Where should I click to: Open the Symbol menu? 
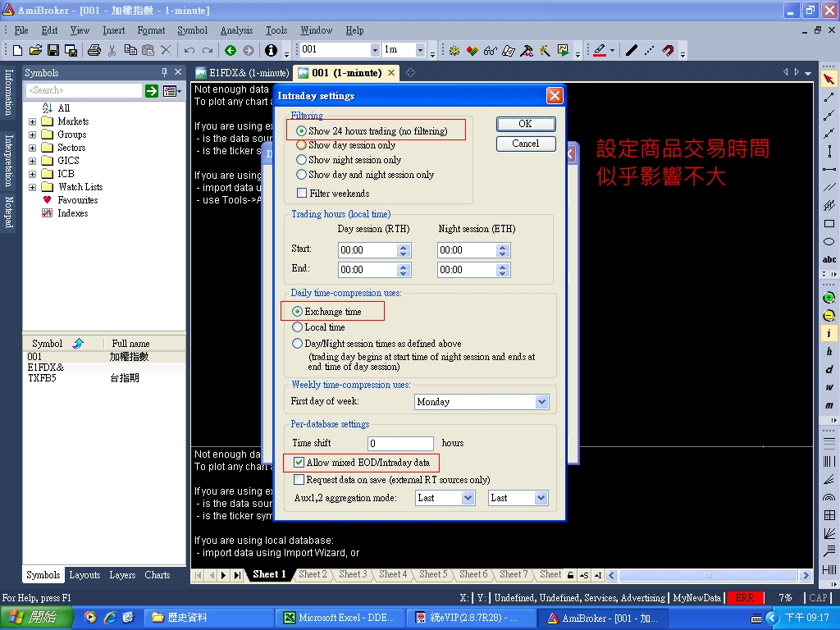(192, 30)
